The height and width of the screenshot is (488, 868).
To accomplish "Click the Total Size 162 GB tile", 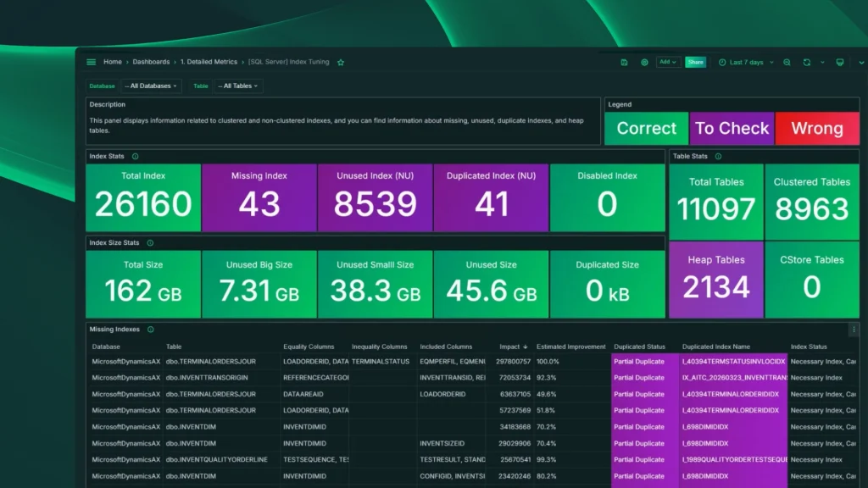I will point(143,284).
